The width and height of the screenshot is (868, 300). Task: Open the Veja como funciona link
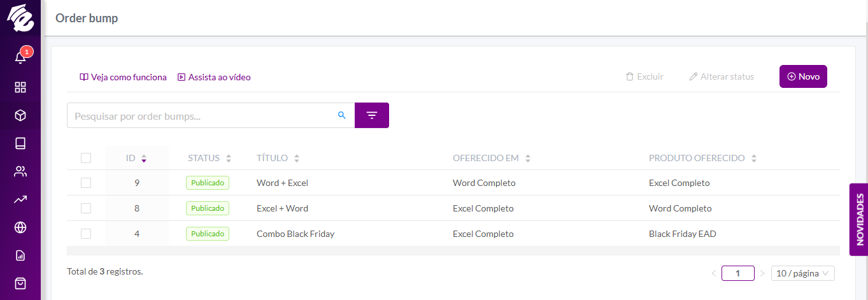pos(123,77)
